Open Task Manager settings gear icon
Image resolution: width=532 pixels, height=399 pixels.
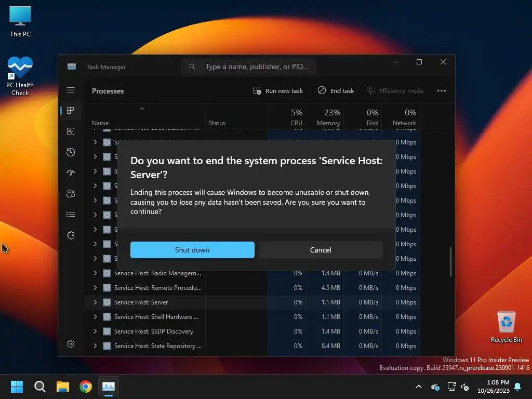point(71,344)
